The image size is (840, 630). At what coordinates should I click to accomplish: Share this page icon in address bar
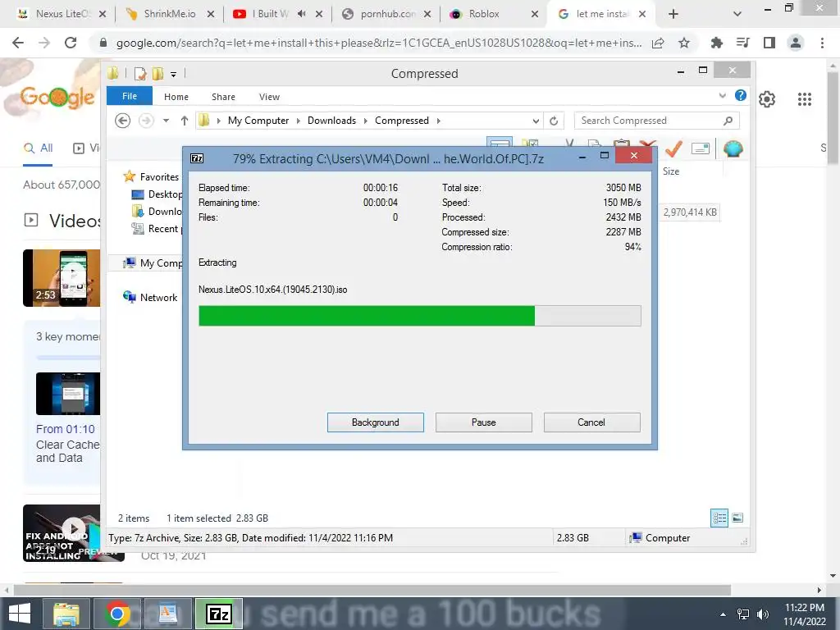(658, 43)
